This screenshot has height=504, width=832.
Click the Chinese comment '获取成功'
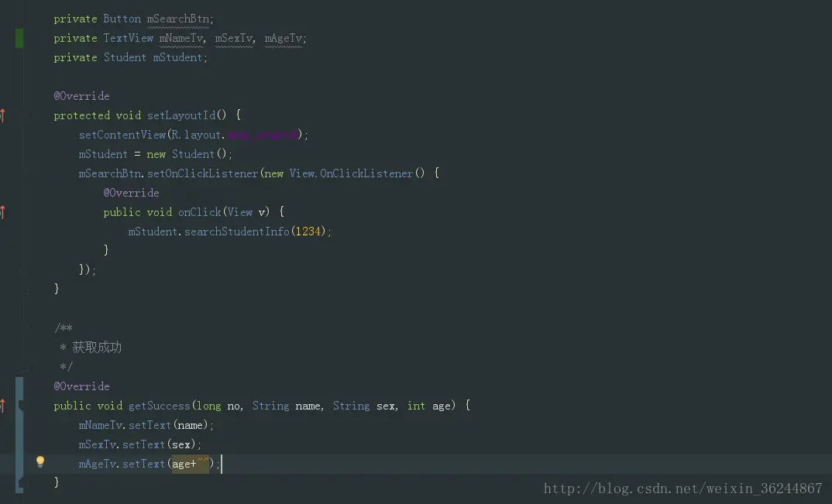pyautogui.click(x=97, y=348)
